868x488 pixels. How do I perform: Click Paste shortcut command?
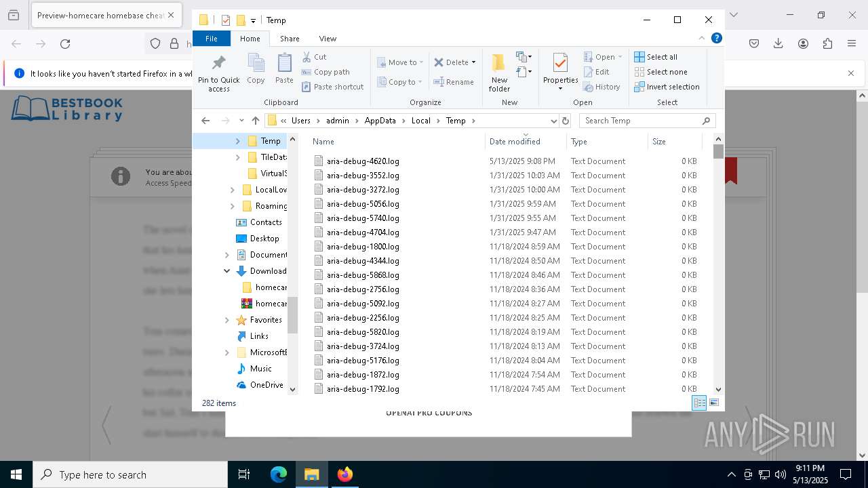(x=333, y=87)
